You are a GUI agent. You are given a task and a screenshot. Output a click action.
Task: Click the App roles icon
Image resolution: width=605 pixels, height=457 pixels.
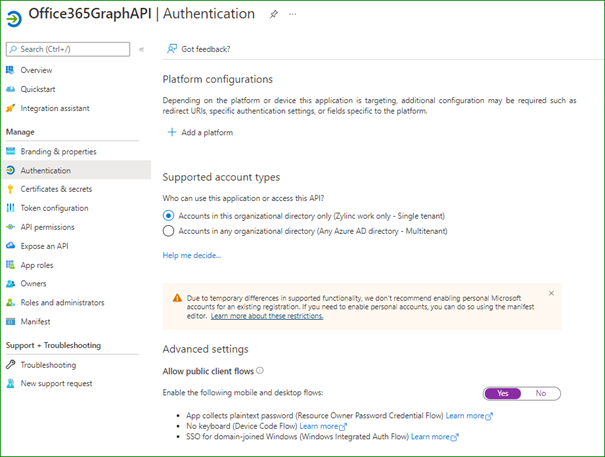pyautogui.click(x=10, y=265)
